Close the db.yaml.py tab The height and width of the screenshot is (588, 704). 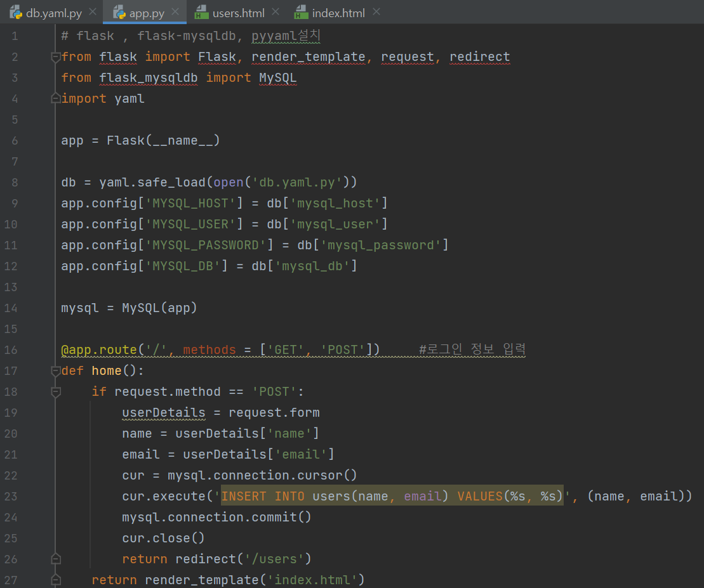click(x=93, y=11)
